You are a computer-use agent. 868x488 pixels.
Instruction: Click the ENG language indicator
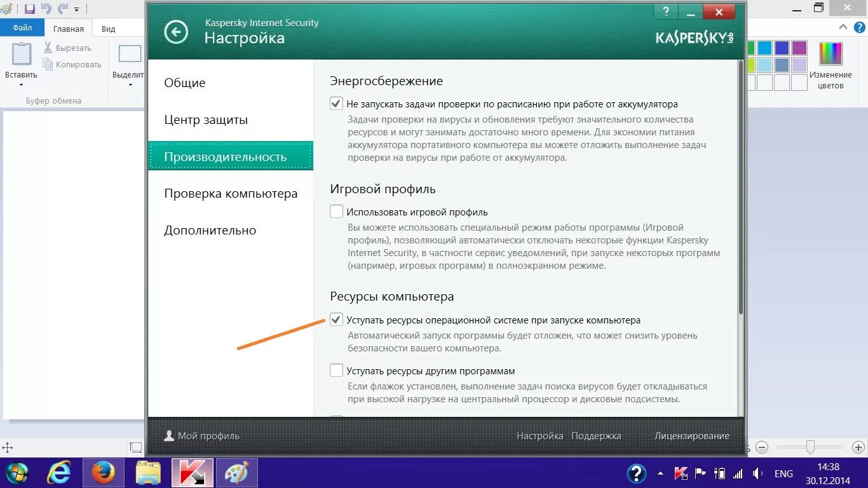[783, 473]
